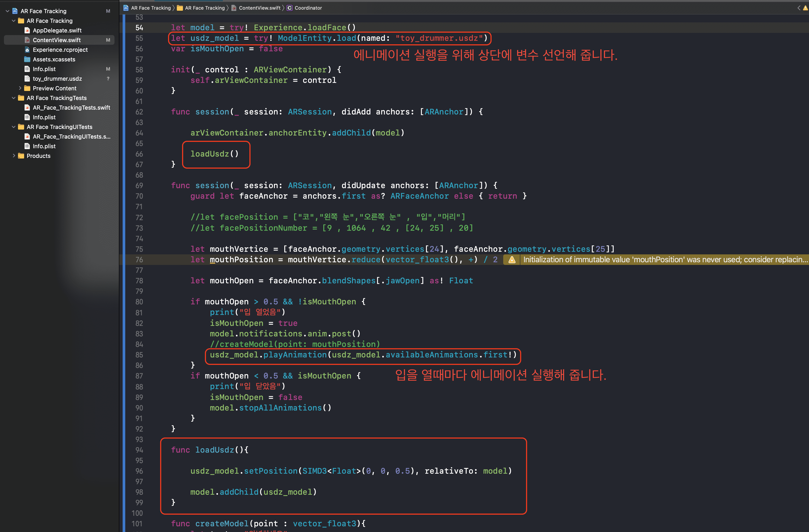Click the blue change bar beside line 85

[x=124, y=355]
